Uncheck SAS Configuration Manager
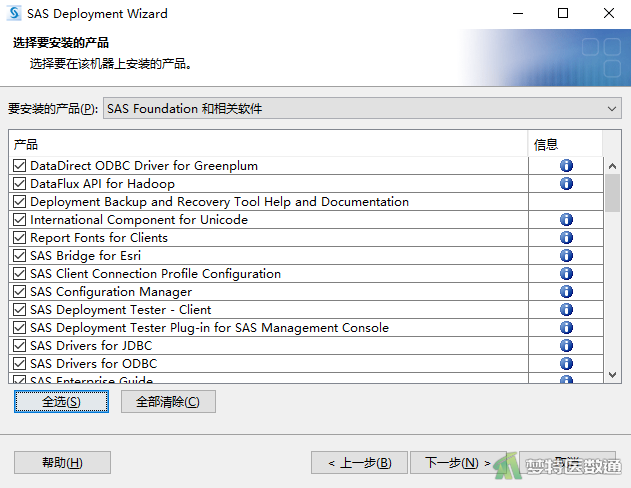 (x=19, y=292)
